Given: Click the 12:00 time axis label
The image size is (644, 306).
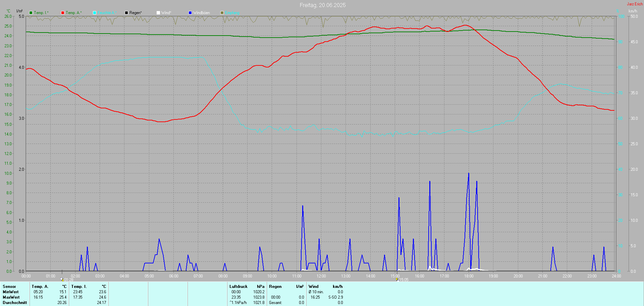Looking at the screenshot, I should 321,276.
